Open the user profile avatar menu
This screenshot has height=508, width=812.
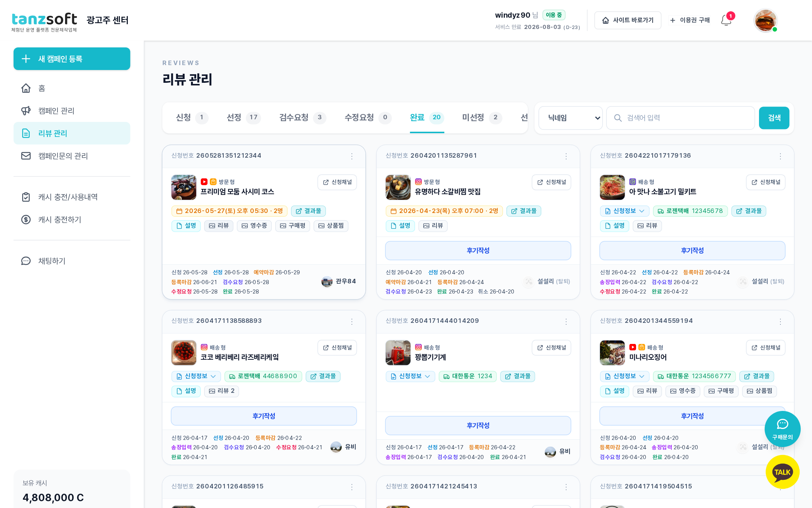pyautogui.click(x=765, y=20)
